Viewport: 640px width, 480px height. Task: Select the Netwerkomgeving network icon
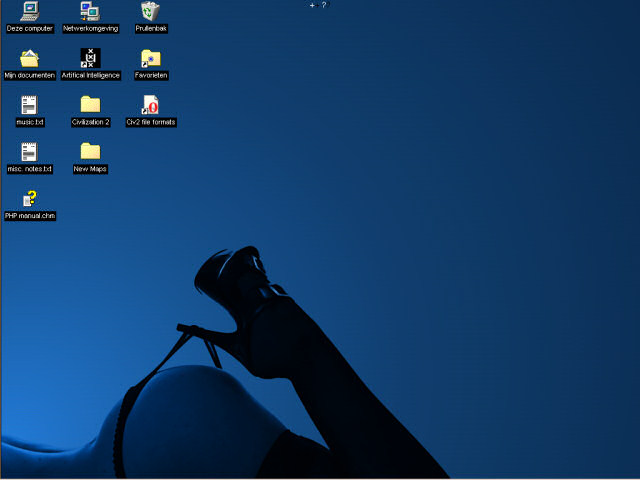click(x=90, y=11)
